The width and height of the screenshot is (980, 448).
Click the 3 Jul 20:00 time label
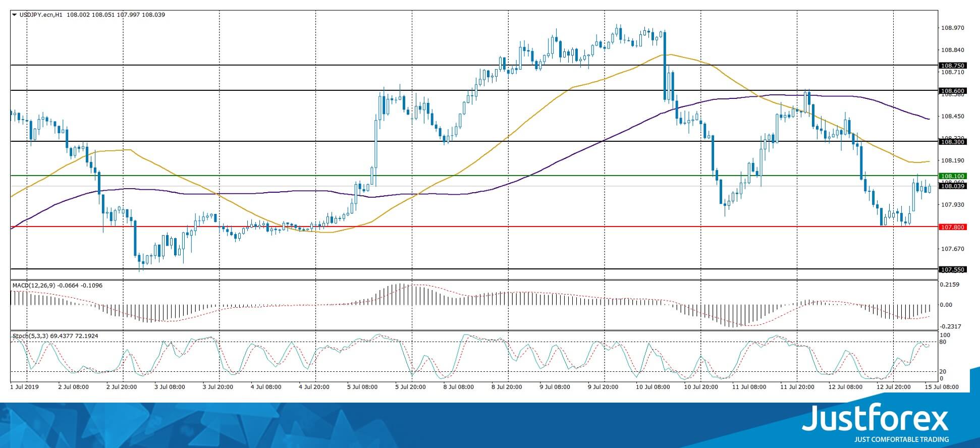217,387
